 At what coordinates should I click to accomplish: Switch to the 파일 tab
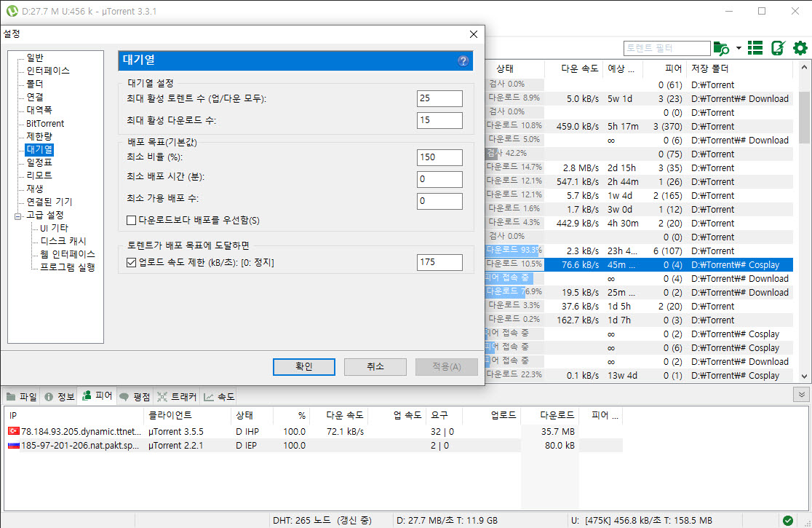22,397
